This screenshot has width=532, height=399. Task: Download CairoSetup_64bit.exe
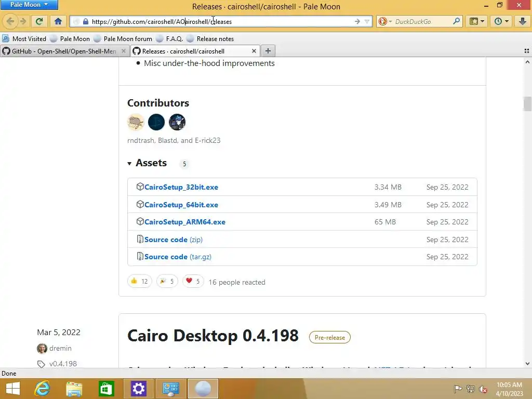(x=181, y=205)
